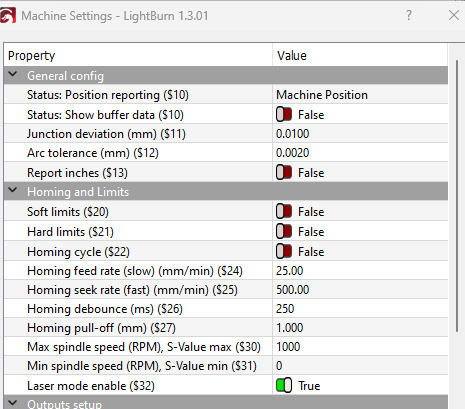Collapse the General config section
Image resolution: width=465 pixels, height=409 pixels.
(13, 75)
